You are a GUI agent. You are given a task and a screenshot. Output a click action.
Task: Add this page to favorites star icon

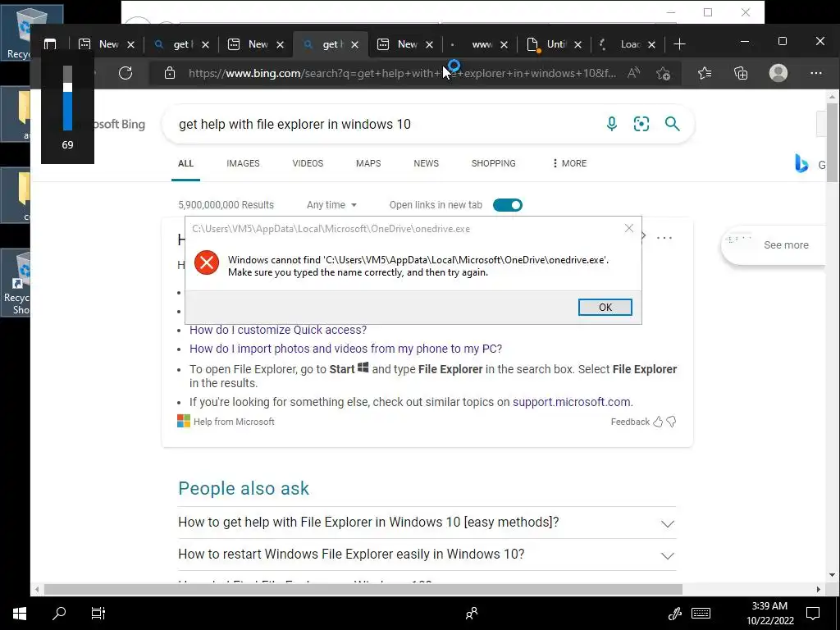click(x=663, y=73)
